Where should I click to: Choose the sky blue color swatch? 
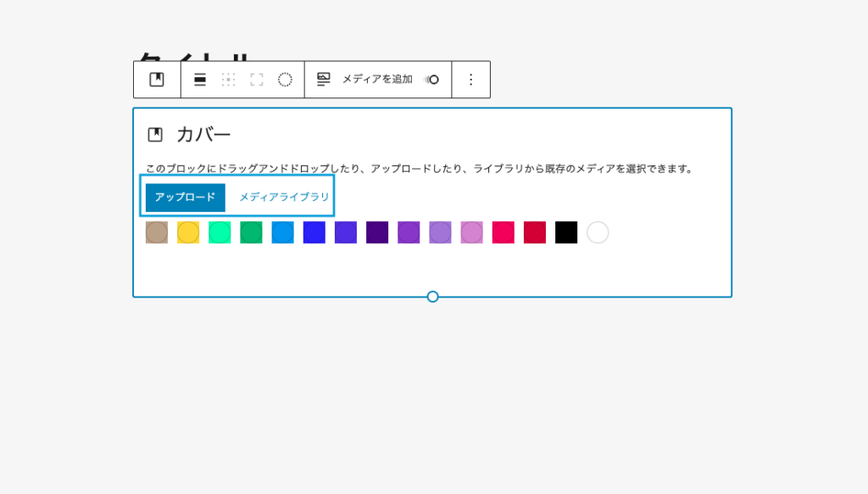[283, 232]
